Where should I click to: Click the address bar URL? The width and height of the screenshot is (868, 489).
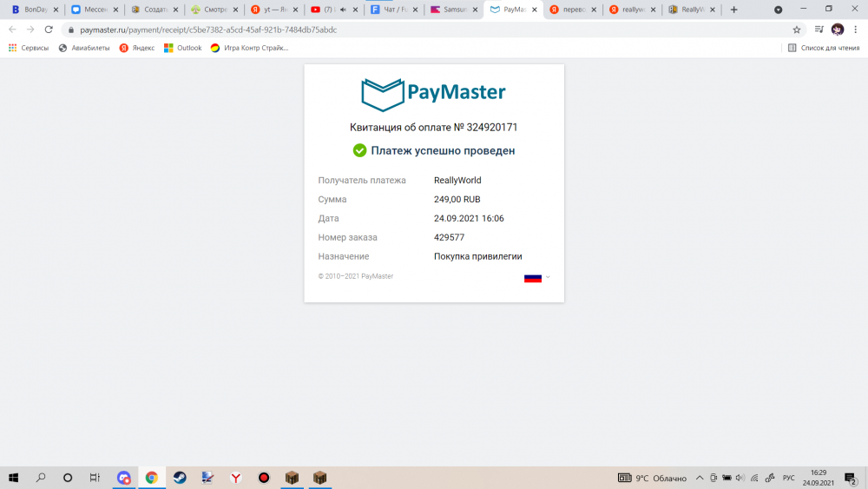click(208, 30)
